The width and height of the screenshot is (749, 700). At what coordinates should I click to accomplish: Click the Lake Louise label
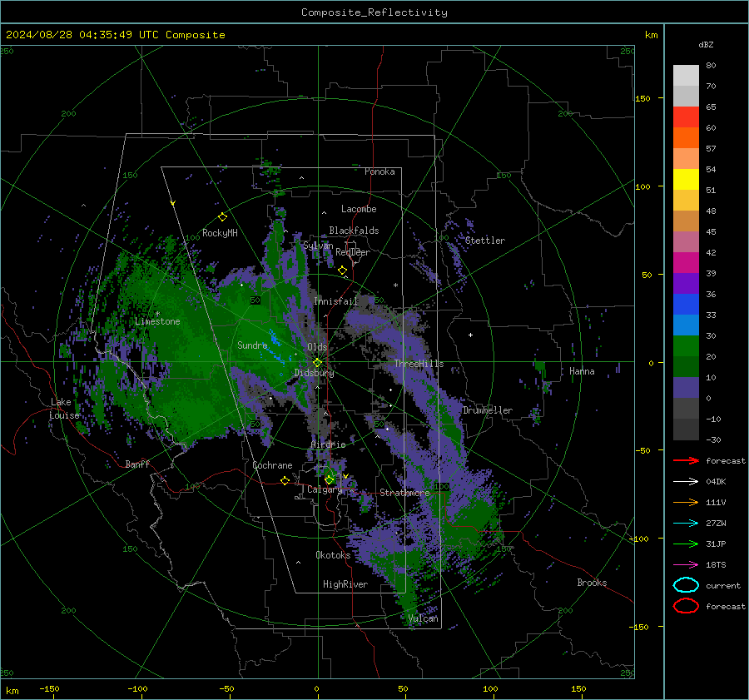[x=64, y=409]
